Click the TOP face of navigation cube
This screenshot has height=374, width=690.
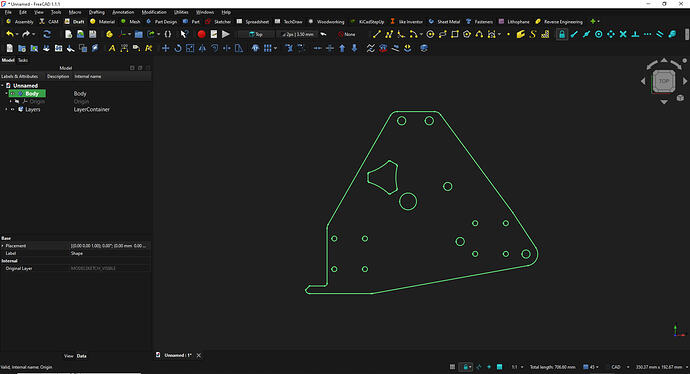coord(664,81)
